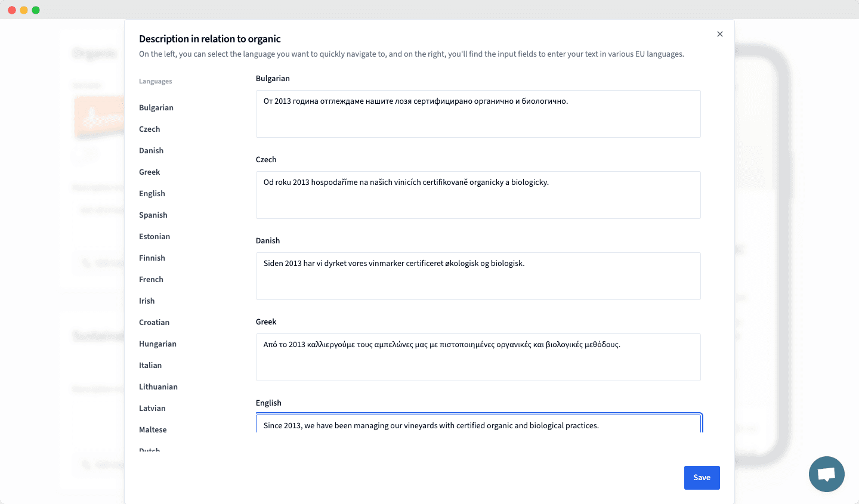Select Czech in the Languages list
This screenshot has width=859, height=504.
(x=149, y=129)
